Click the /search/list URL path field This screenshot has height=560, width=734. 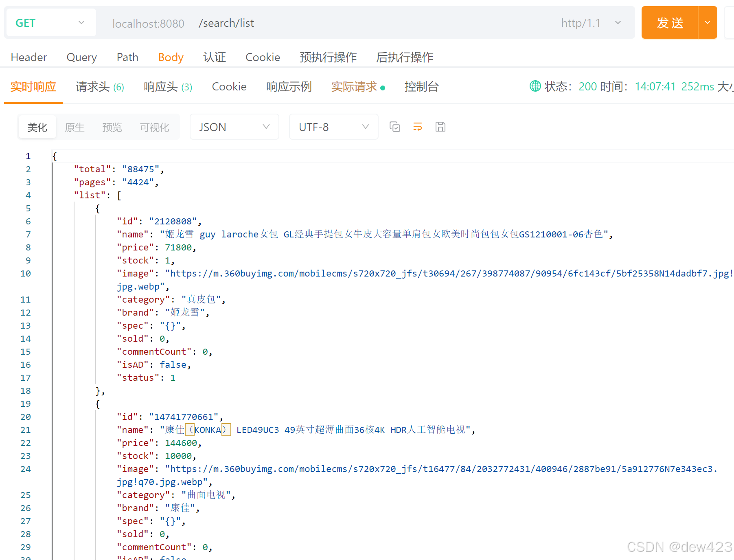tap(226, 23)
